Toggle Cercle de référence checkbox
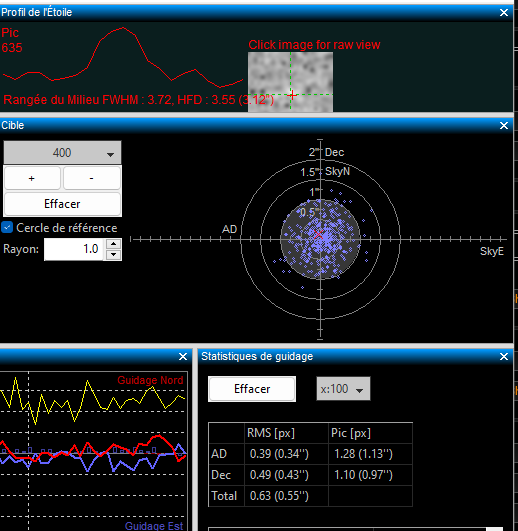This screenshot has width=518, height=531. (x=7, y=227)
